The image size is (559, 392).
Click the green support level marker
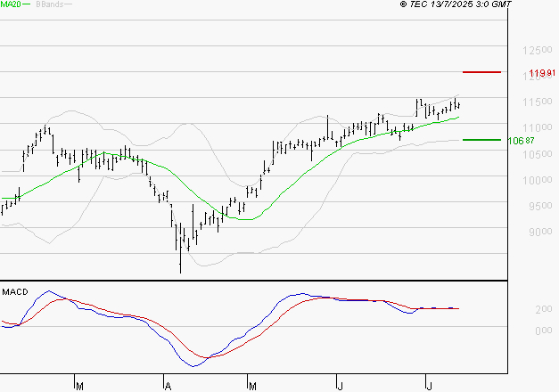[x=481, y=140]
